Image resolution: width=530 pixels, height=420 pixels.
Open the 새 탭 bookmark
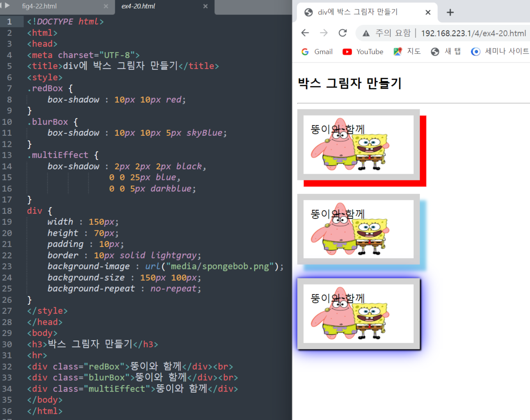coord(446,52)
